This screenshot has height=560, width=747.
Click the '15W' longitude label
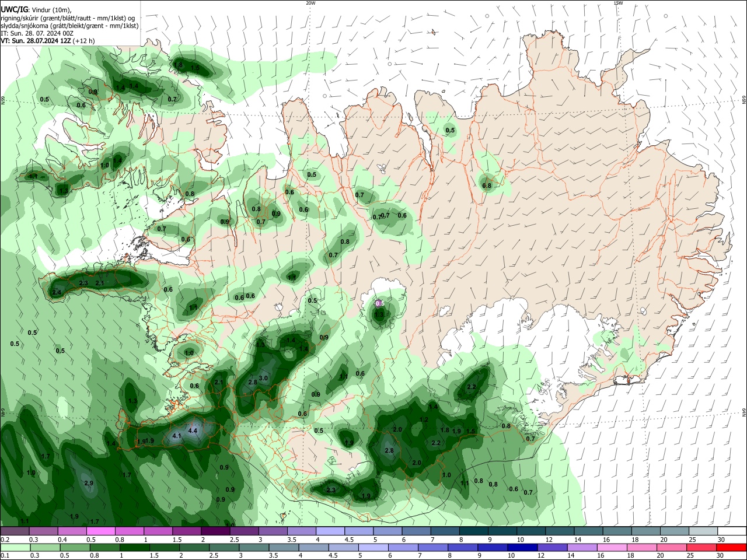pyautogui.click(x=618, y=3)
